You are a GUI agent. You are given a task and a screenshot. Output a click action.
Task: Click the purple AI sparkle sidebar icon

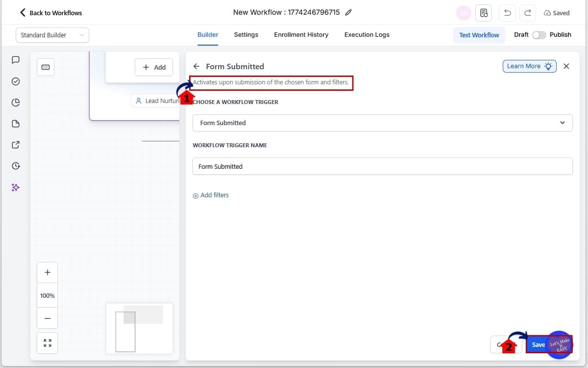15,187
